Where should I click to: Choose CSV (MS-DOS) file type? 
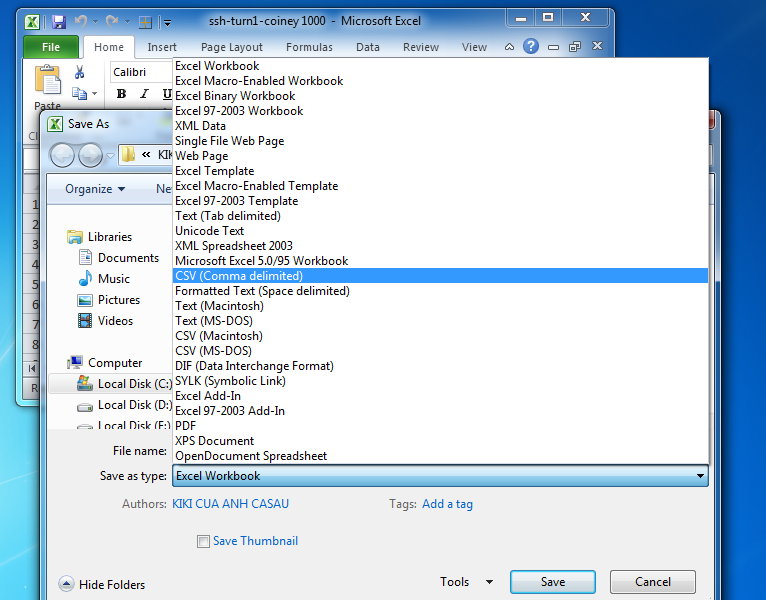point(441,350)
